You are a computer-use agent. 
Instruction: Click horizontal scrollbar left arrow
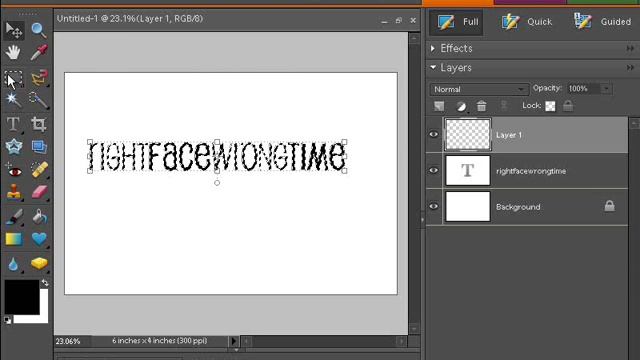point(247,341)
